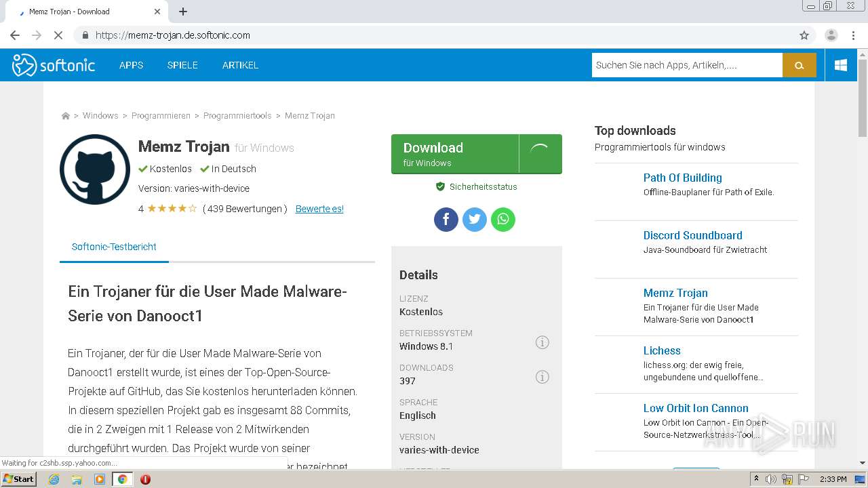View site padlock information

click(x=85, y=35)
